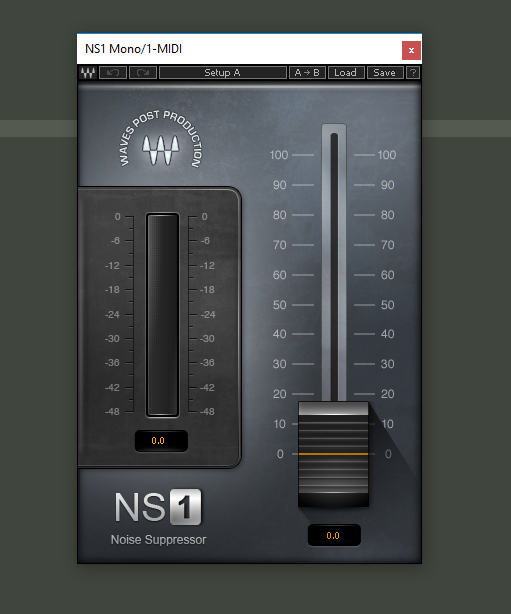The height and width of the screenshot is (614, 511).
Task: Click the meter scale label -24 on left
Action: (x=112, y=314)
